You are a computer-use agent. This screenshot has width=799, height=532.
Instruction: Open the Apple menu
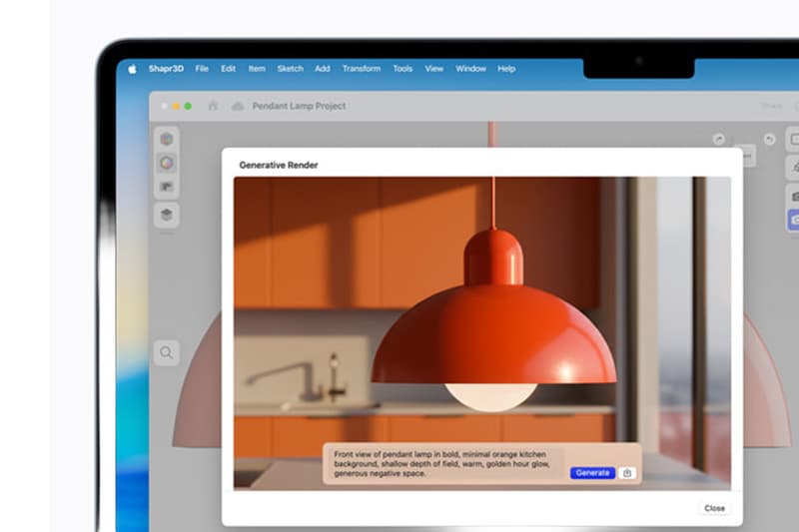point(132,69)
